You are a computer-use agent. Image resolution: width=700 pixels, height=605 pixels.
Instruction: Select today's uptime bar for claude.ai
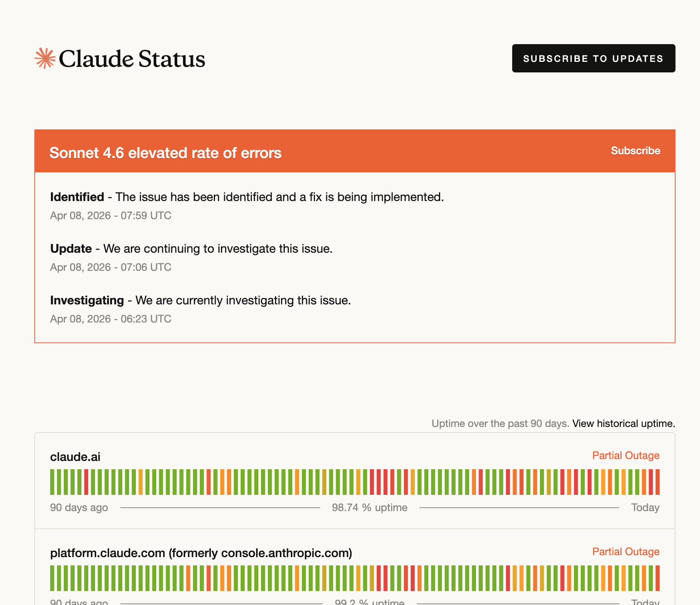657,482
